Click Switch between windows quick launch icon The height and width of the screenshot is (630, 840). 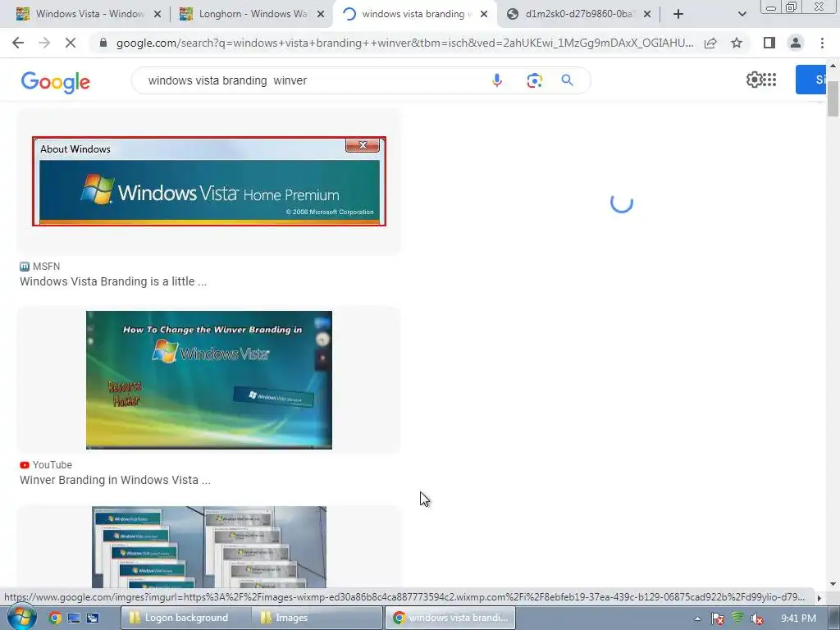pos(93,618)
